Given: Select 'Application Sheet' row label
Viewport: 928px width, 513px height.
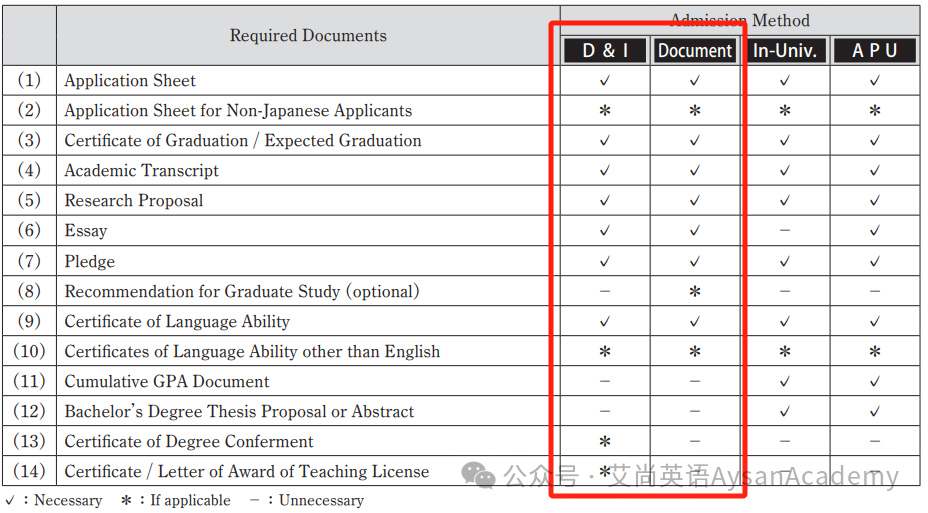Looking at the screenshot, I should [x=130, y=80].
